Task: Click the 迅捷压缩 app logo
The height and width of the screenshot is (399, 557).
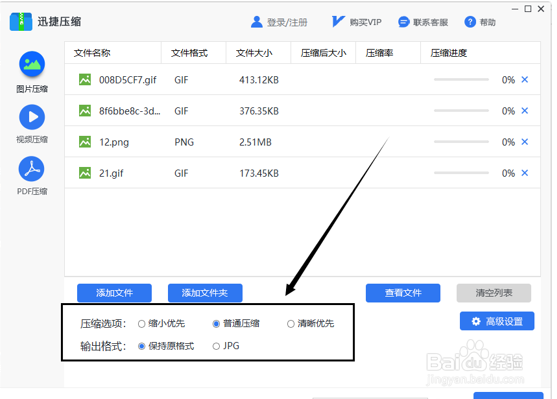Action: pyautogui.click(x=21, y=22)
